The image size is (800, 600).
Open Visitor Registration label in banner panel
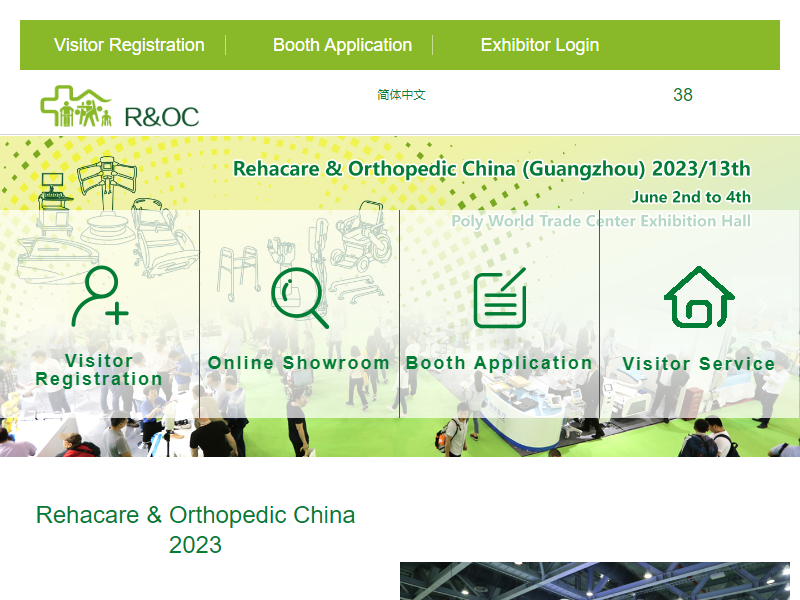[99, 370]
